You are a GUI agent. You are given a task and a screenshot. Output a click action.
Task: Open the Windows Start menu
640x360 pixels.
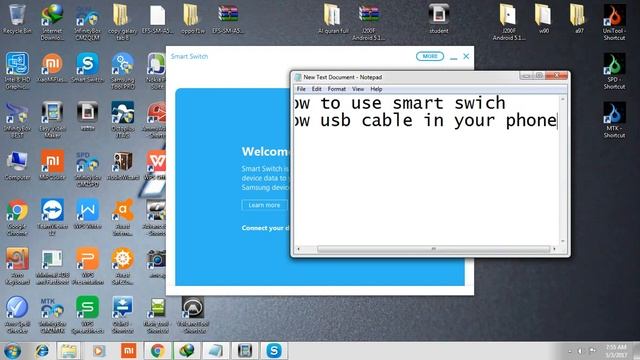click(x=12, y=351)
